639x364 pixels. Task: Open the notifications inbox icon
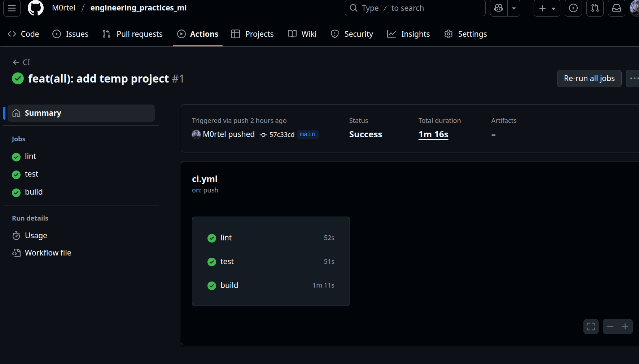click(617, 8)
